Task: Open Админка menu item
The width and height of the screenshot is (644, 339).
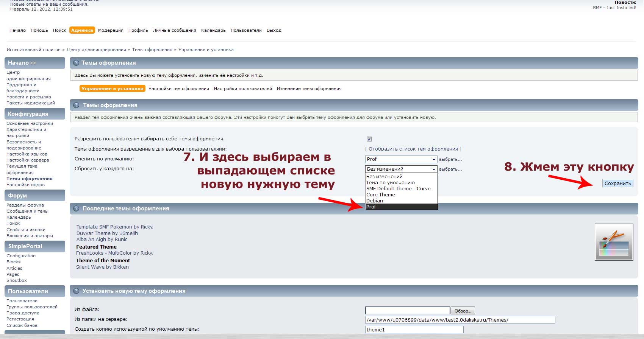Action: tap(82, 30)
